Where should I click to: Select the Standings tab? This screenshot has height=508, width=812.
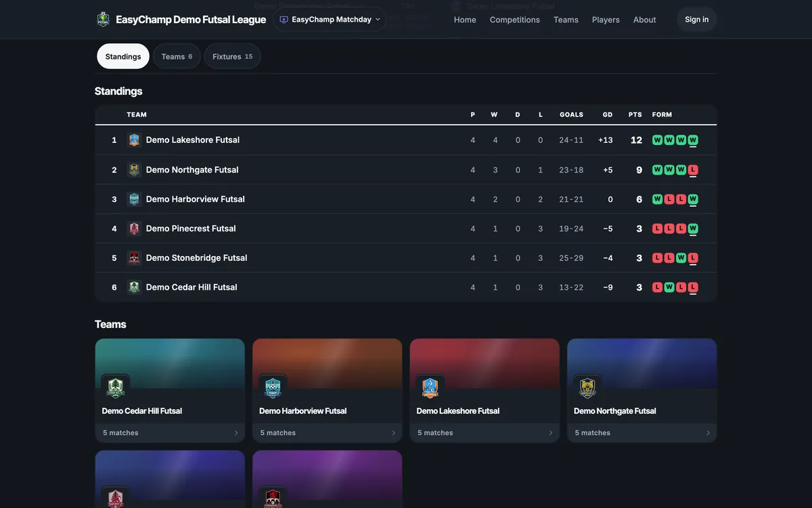point(123,56)
